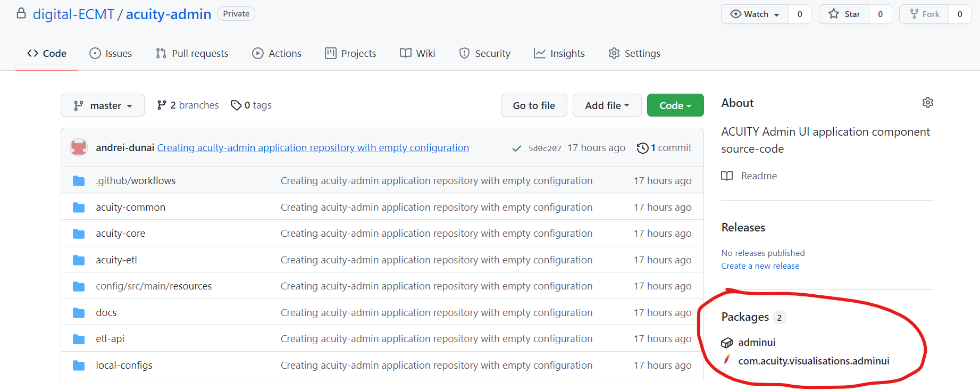This screenshot has width=980, height=390.
Task: Open the Pull requests tab
Action: coord(192,54)
